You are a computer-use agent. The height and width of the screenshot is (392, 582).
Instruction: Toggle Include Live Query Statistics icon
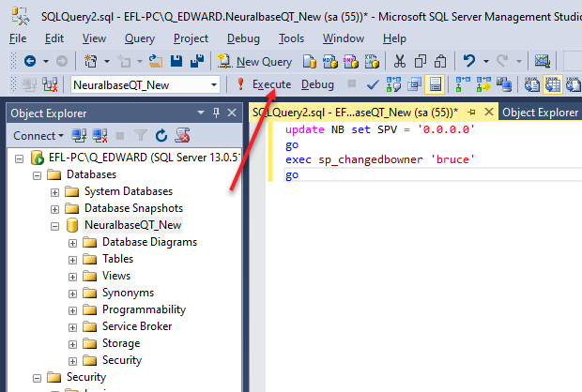coord(483,84)
